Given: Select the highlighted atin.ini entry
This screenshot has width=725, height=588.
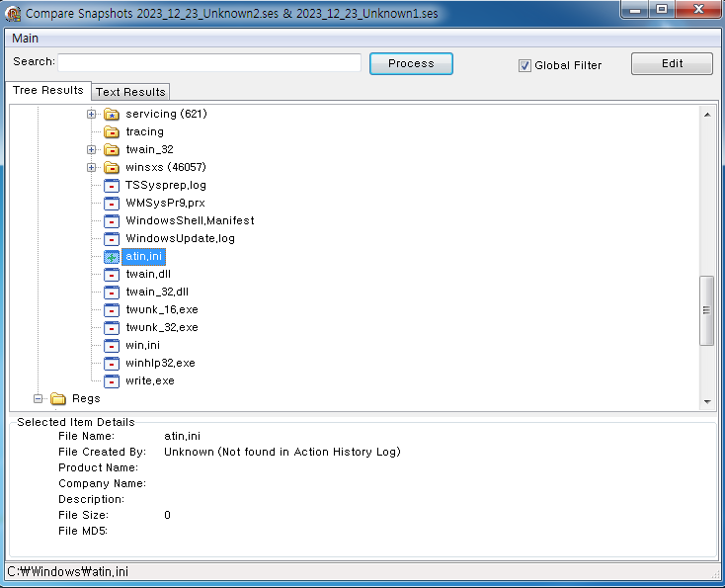Looking at the screenshot, I should pyautogui.click(x=144, y=257).
